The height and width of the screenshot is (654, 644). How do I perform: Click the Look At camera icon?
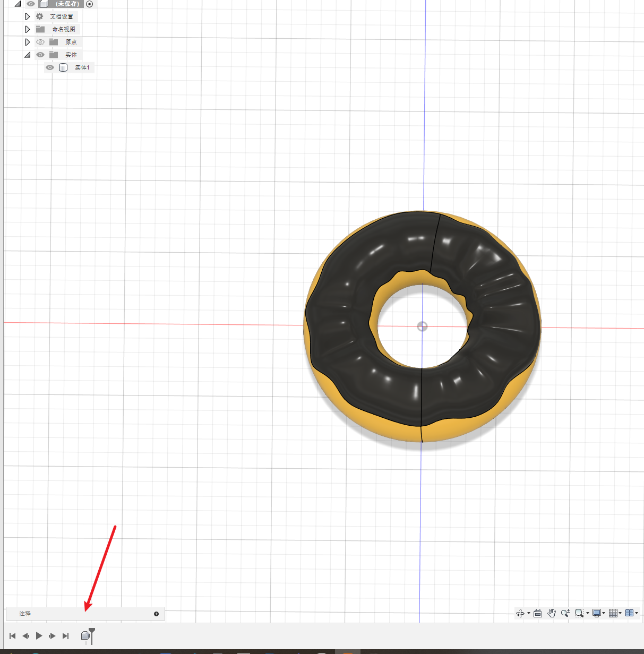coord(537,613)
